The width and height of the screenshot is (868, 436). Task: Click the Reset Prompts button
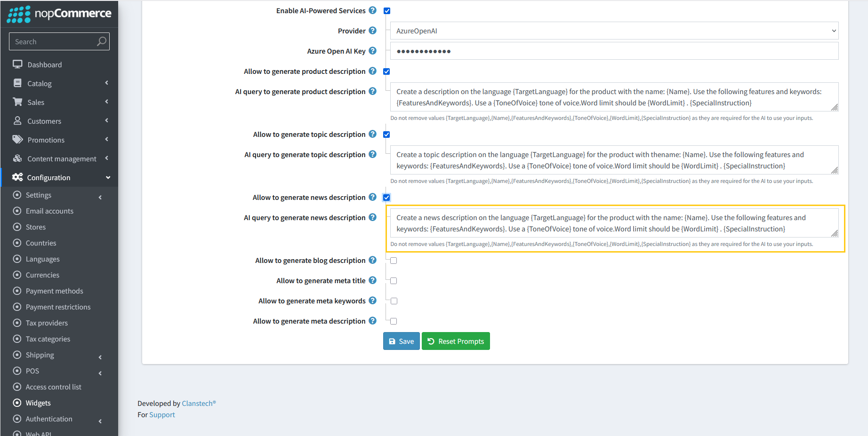pos(455,341)
